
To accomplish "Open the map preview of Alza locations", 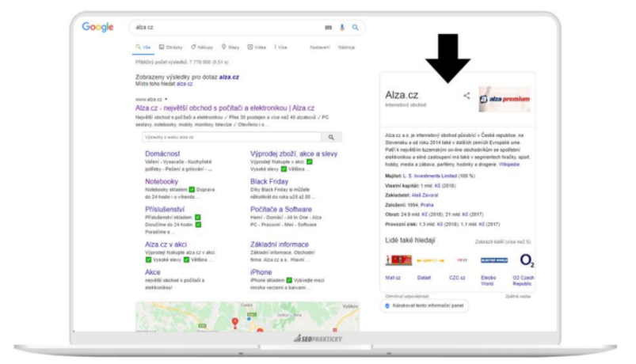I will point(247,317).
